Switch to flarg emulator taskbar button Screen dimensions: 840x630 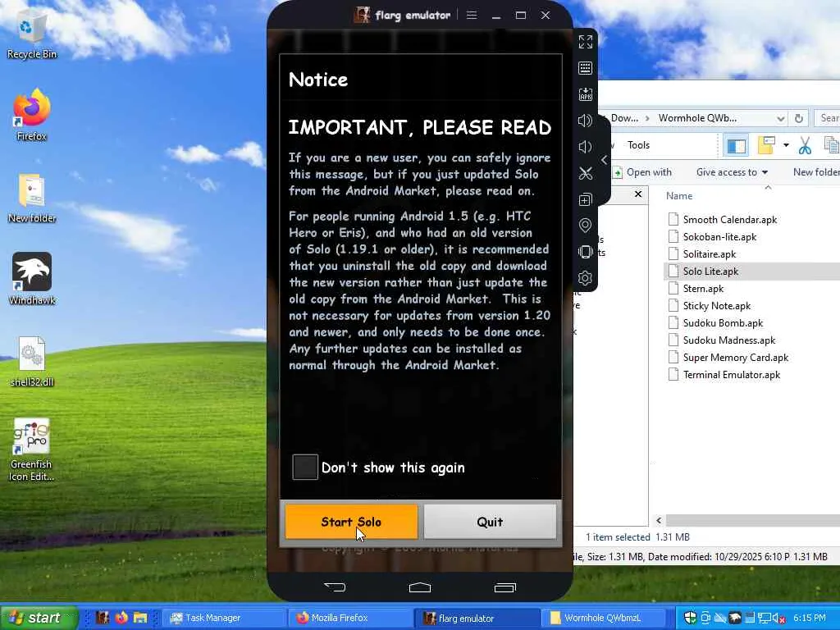click(x=477, y=618)
